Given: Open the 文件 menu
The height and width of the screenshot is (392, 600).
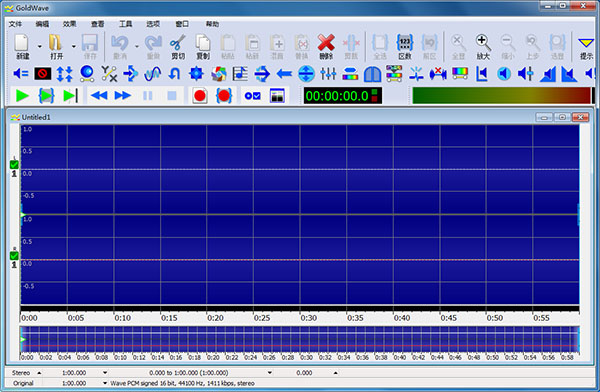Looking at the screenshot, I should [x=15, y=24].
